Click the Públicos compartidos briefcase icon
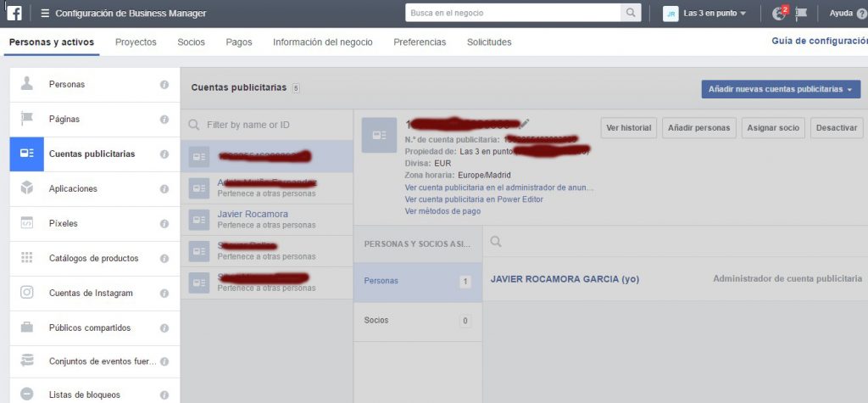The width and height of the screenshot is (868, 403). pyautogui.click(x=26, y=327)
